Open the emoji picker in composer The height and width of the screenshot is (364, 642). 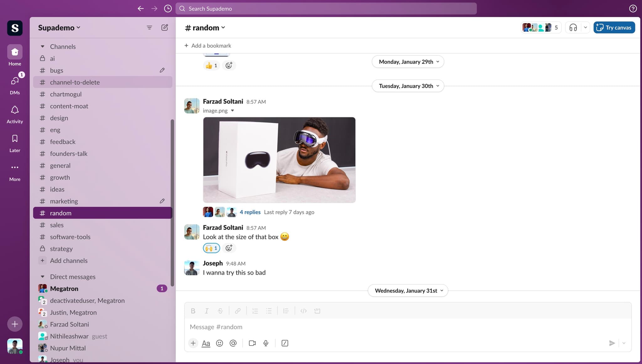pos(219,343)
